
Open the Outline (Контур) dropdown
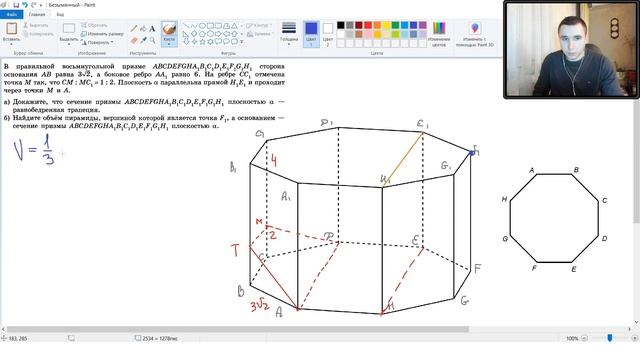click(x=259, y=25)
